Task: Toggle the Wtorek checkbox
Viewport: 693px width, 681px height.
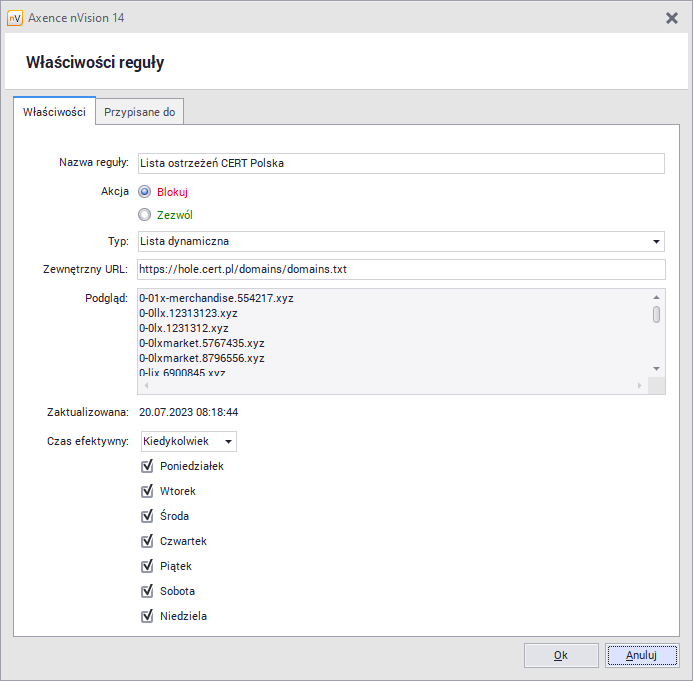Action: click(147, 491)
